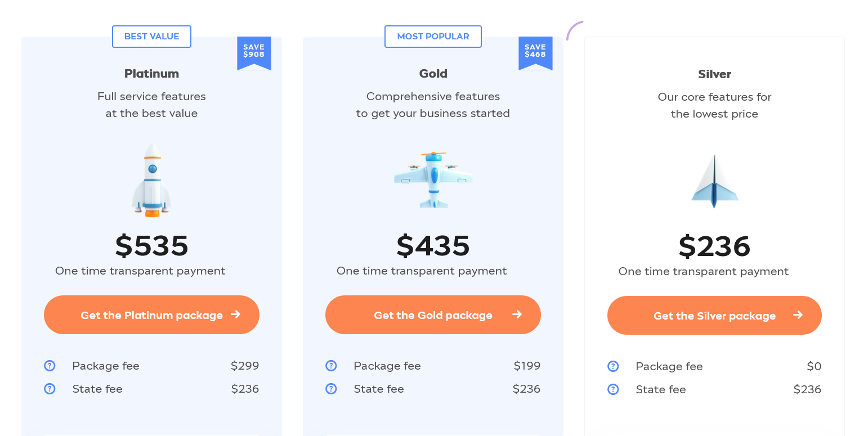The image size is (868, 436).
Task: Click the $535 Platinum price
Action: tap(151, 246)
